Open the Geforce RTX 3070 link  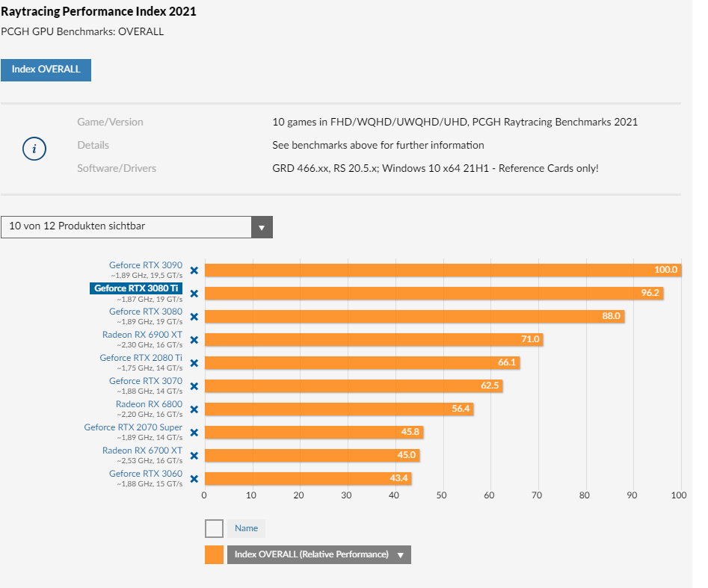point(145,381)
